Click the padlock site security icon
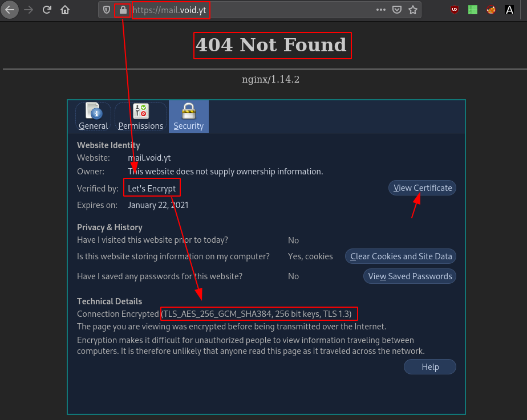Image resolution: width=527 pixels, height=420 pixels. point(123,10)
